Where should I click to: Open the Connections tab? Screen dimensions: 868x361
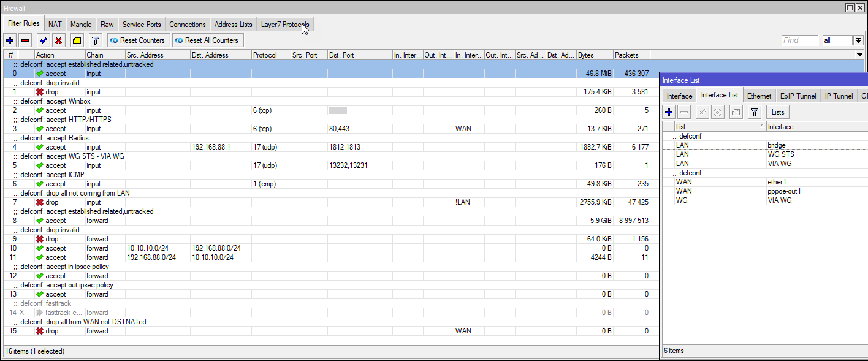(188, 25)
